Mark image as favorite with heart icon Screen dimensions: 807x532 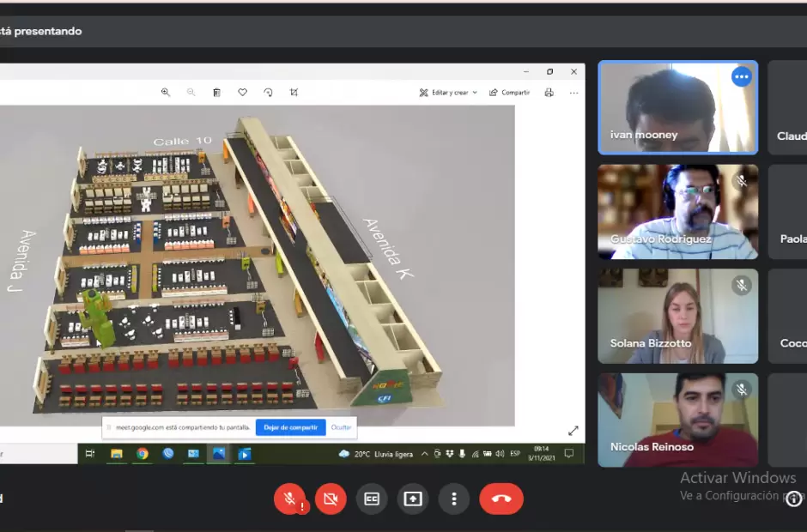tap(242, 93)
